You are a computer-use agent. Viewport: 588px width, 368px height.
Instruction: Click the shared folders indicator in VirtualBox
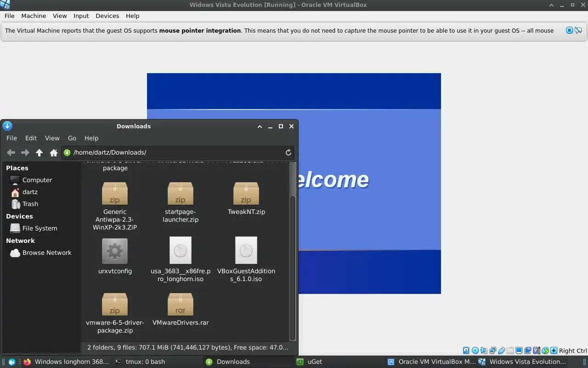click(x=510, y=351)
